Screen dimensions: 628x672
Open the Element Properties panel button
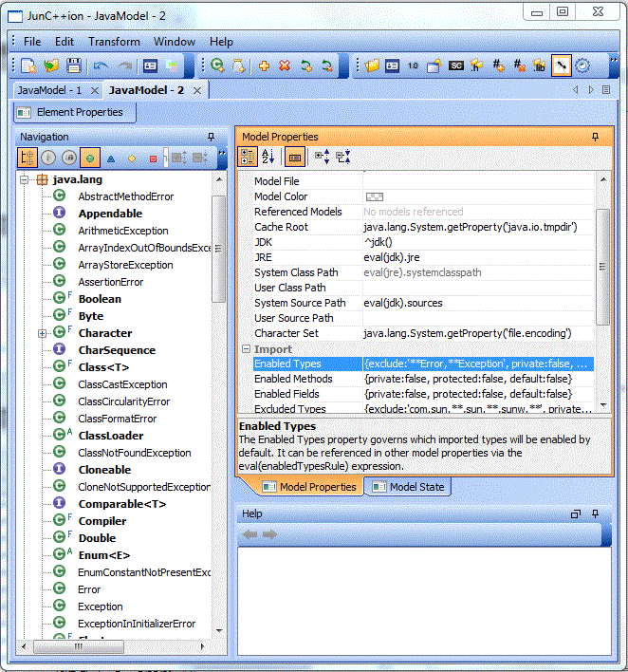75,112
